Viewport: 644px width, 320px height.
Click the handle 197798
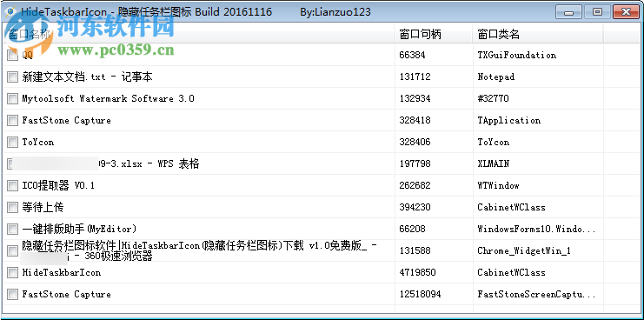[x=415, y=163]
